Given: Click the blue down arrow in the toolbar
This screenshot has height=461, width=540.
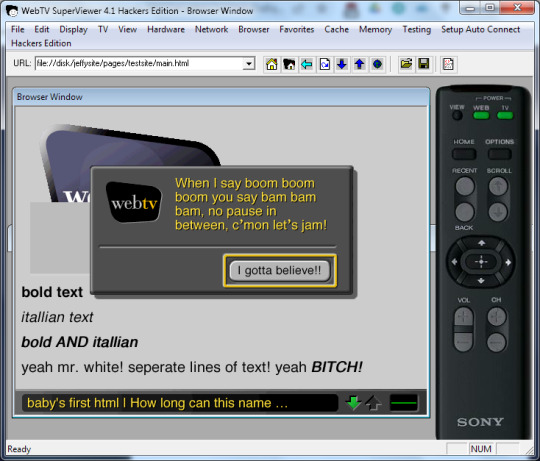Looking at the screenshot, I should [x=342, y=64].
